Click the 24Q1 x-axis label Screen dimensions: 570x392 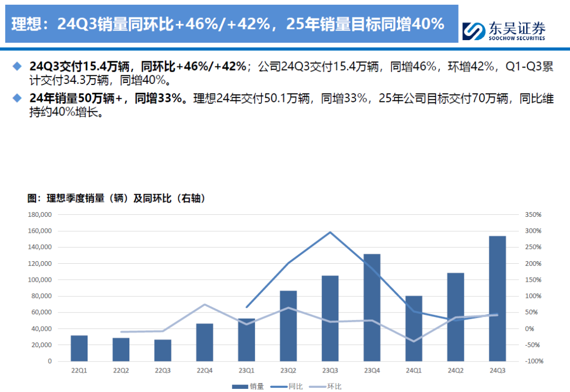pos(414,370)
